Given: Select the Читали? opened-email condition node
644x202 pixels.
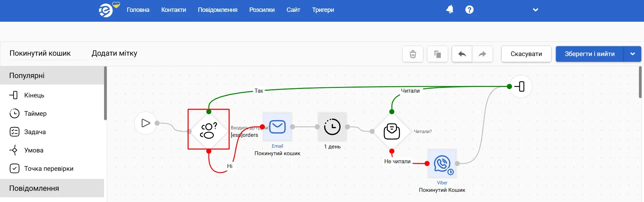Looking at the screenshot, I should click(392, 131).
